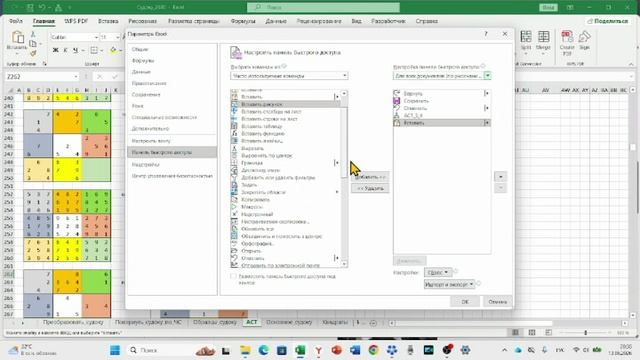Select 'Сохранить' in quick access list

442,101
